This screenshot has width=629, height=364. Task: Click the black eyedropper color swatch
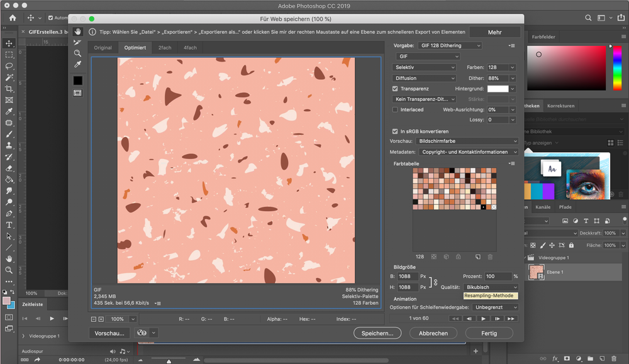[77, 80]
